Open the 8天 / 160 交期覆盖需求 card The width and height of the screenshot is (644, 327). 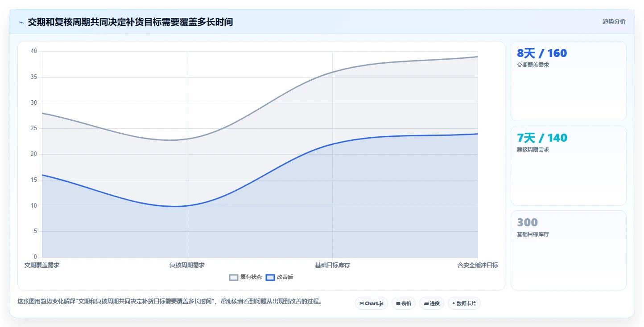pos(568,81)
